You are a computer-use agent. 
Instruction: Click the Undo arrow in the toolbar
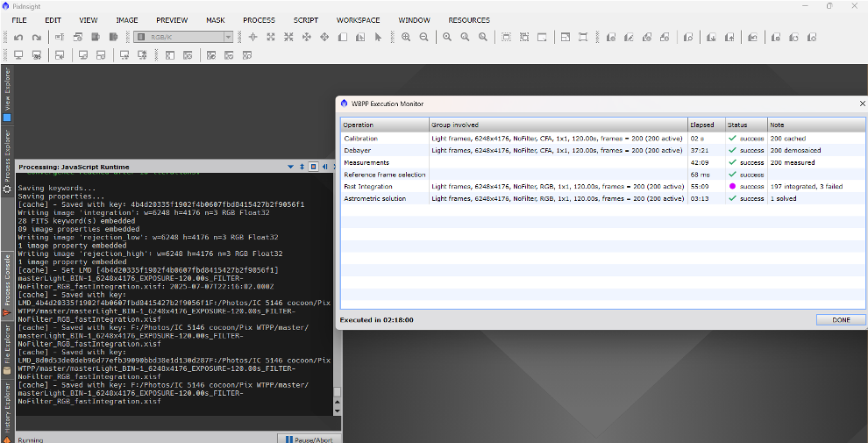point(18,38)
